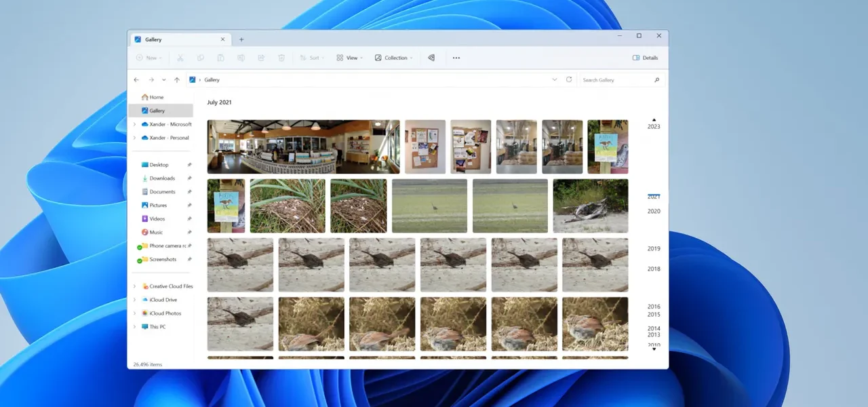The width and height of the screenshot is (868, 407).
Task: Click the Paste icon in the toolbar
Action: 220,58
